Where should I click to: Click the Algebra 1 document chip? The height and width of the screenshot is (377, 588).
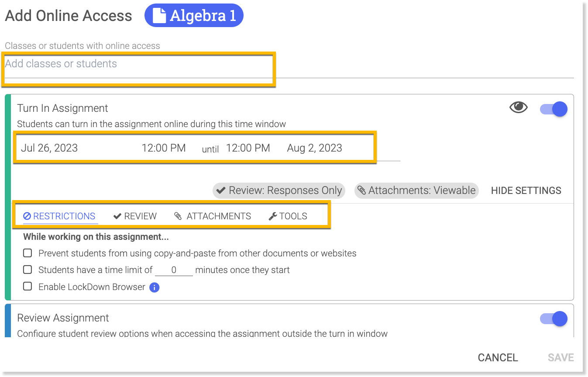click(x=194, y=16)
